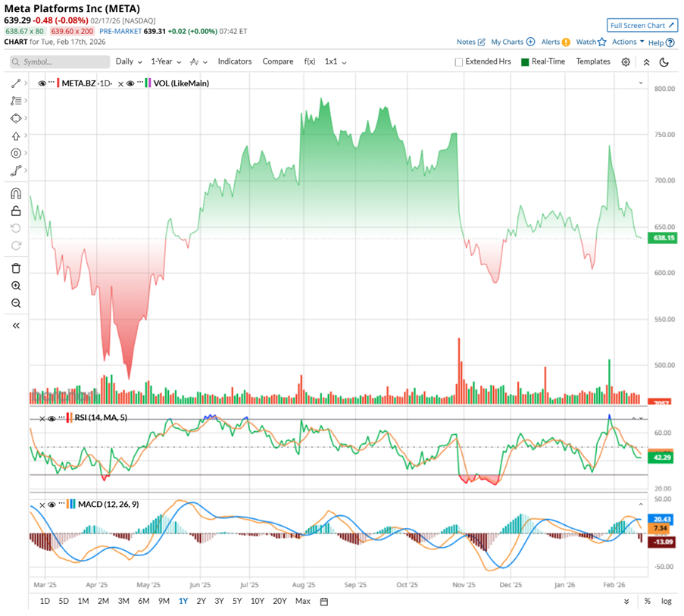Choose the path line drawing tool
The image size is (684, 616).
pyautogui.click(x=16, y=170)
